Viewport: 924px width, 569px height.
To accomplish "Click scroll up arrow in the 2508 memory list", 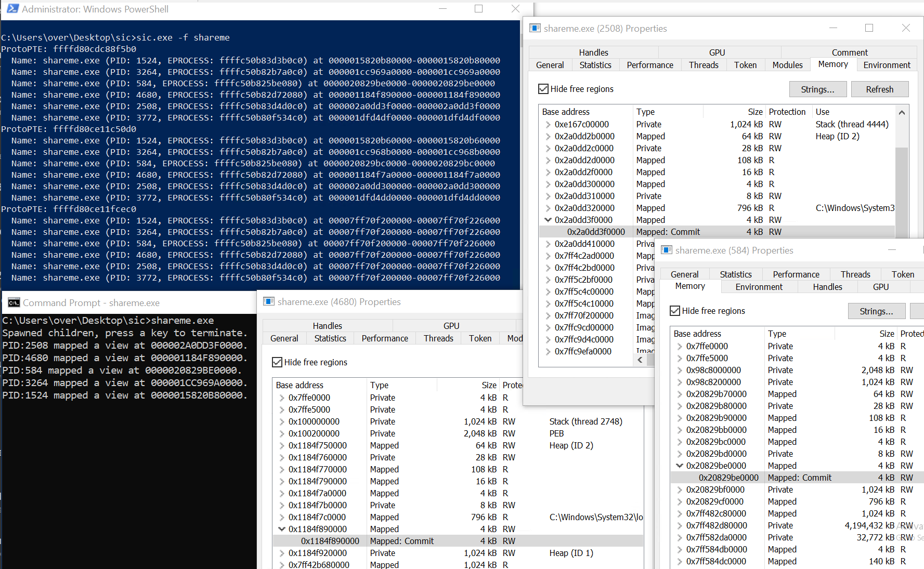I will pos(902,112).
